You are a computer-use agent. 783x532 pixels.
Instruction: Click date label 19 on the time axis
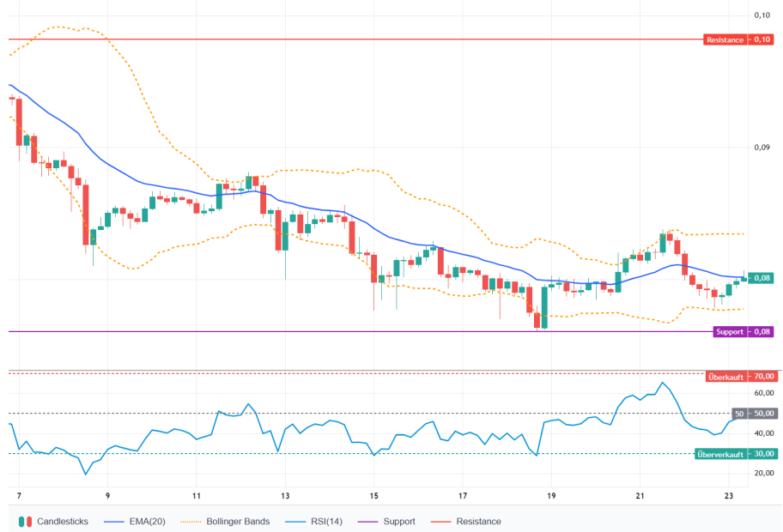(x=551, y=496)
